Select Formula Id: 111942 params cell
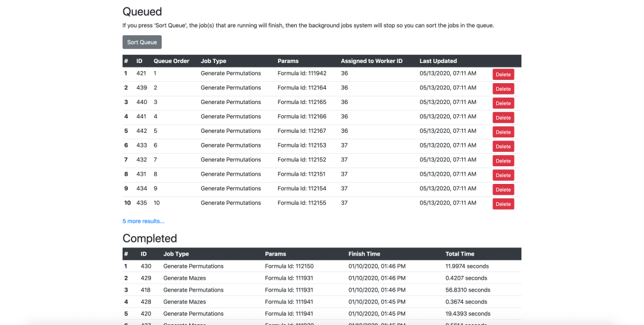 pos(302,73)
